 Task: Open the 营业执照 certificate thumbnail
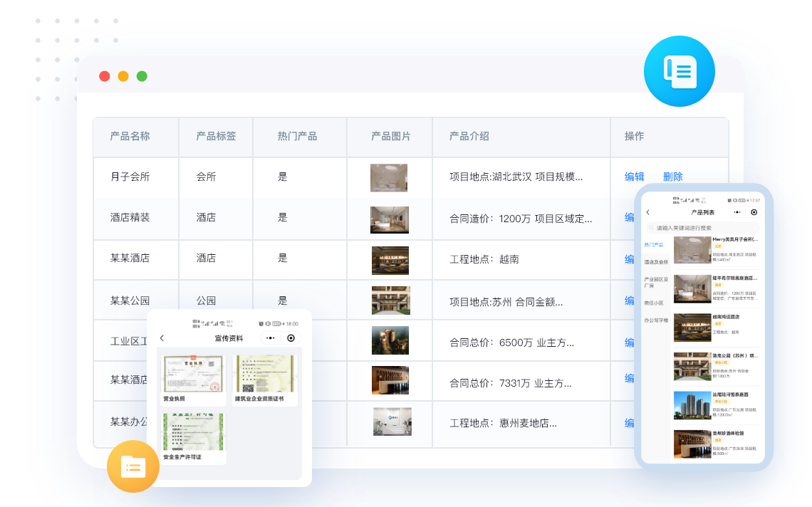189,374
